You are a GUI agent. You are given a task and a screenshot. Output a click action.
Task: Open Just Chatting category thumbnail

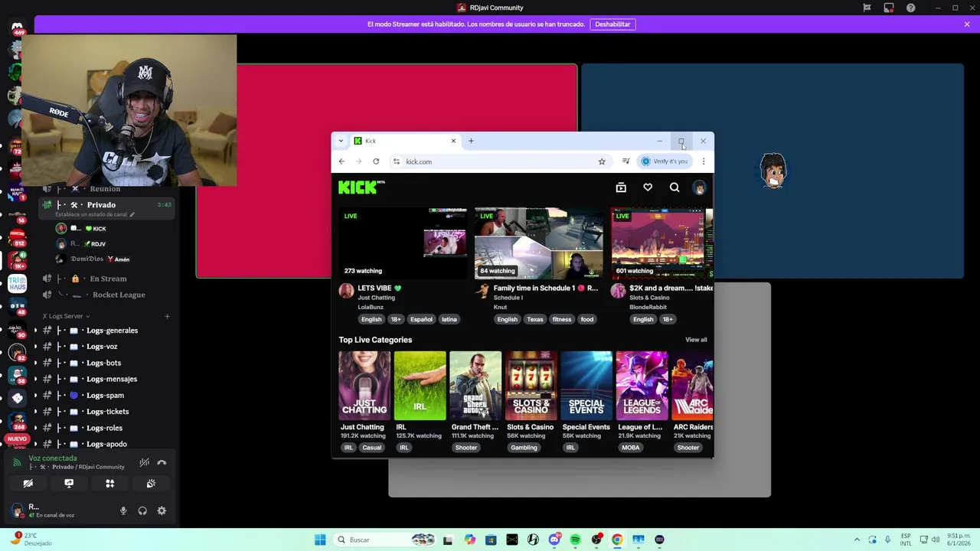(x=364, y=386)
